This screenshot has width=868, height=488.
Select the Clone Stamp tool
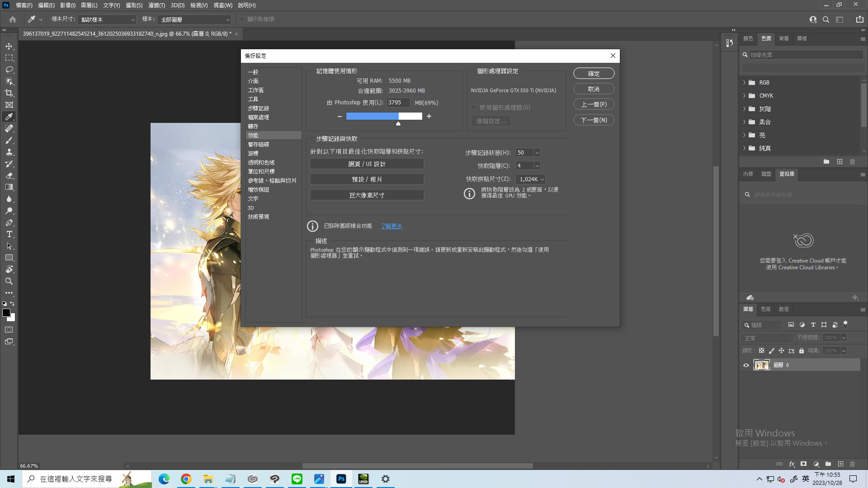click(9, 152)
